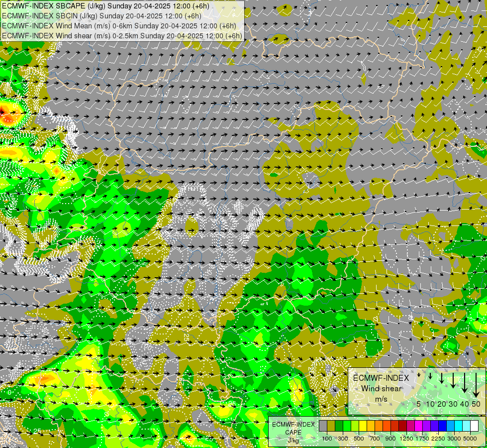Select the dark red CAPE legend swatch
Image resolution: width=487 pixels, height=448 pixels.
pos(403,426)
